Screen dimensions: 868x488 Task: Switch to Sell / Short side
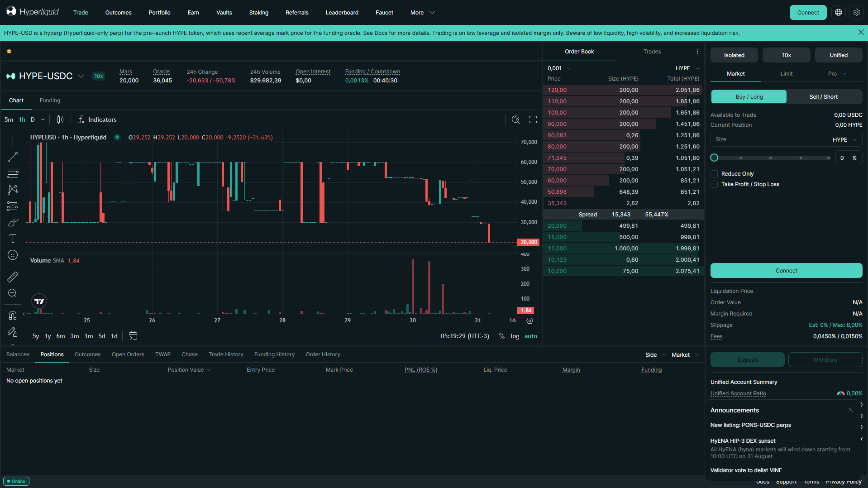[824, 97]
